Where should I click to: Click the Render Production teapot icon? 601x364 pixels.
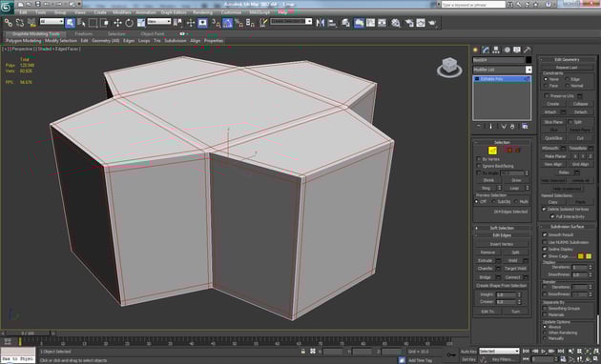coord(432,23)
